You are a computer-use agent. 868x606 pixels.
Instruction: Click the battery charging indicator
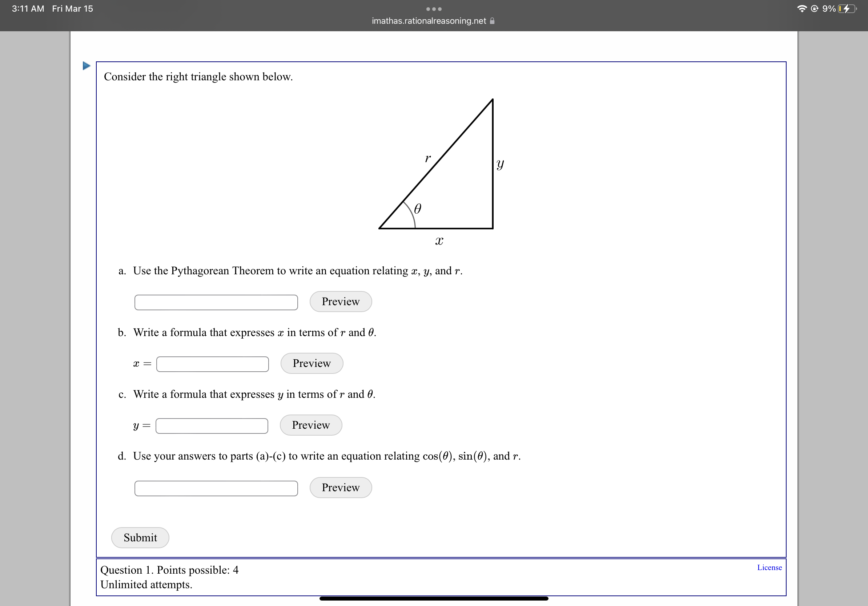[x=846, y=8]
